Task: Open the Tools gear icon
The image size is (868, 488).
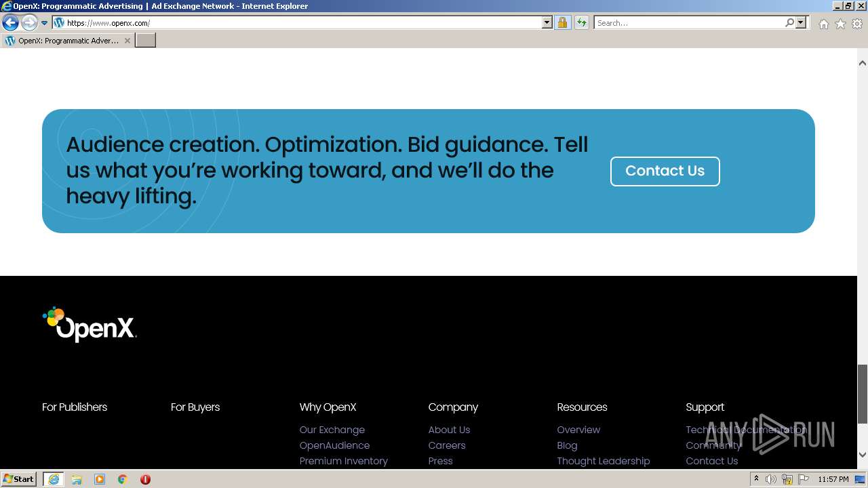Action: pyautogui.click(x=857, y=24)
